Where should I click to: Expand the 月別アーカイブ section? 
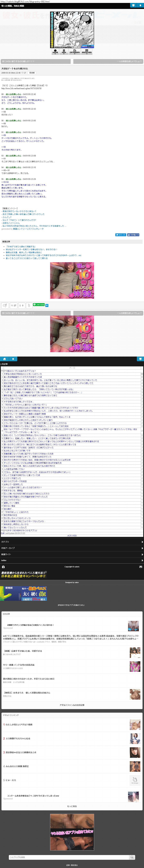pyautogui.click(x=72, y=548)
